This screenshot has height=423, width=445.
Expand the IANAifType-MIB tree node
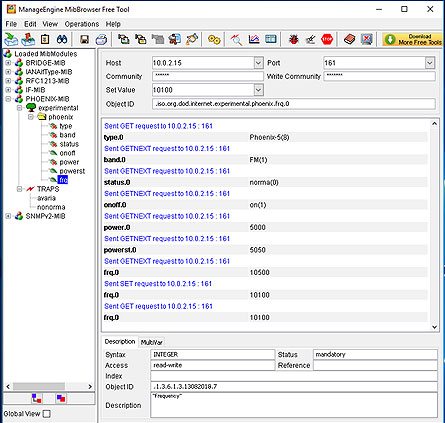pos(8,72)
